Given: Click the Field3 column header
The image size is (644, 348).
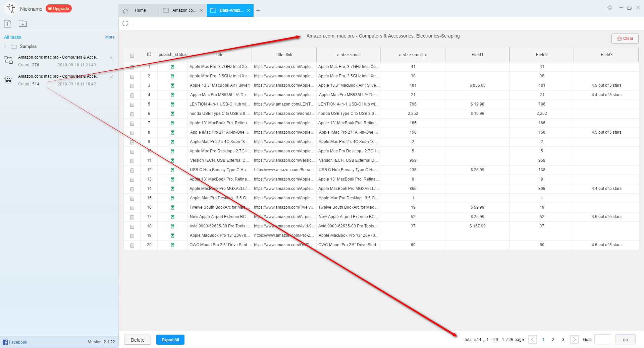Looking at the screenshot, I should [x=606, y=55].
